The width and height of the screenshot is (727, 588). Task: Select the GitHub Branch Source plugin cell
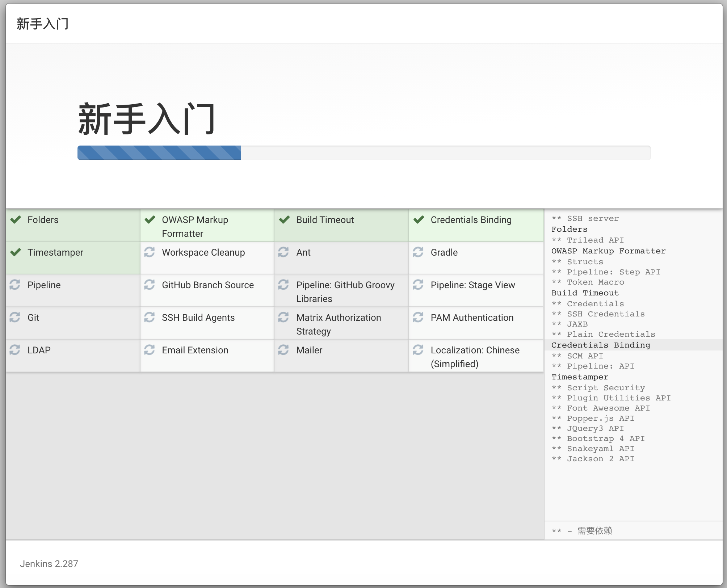coord(207,285)
